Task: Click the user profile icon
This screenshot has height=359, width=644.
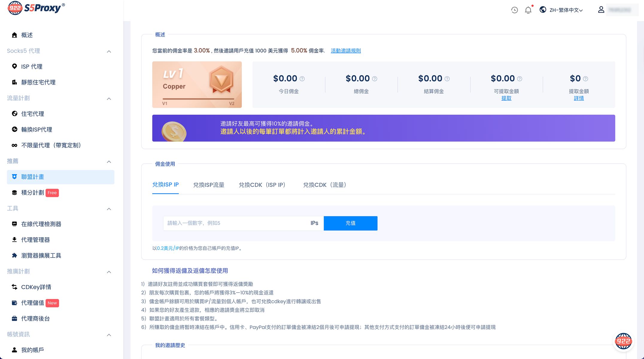Action: (x=601, y=10)
